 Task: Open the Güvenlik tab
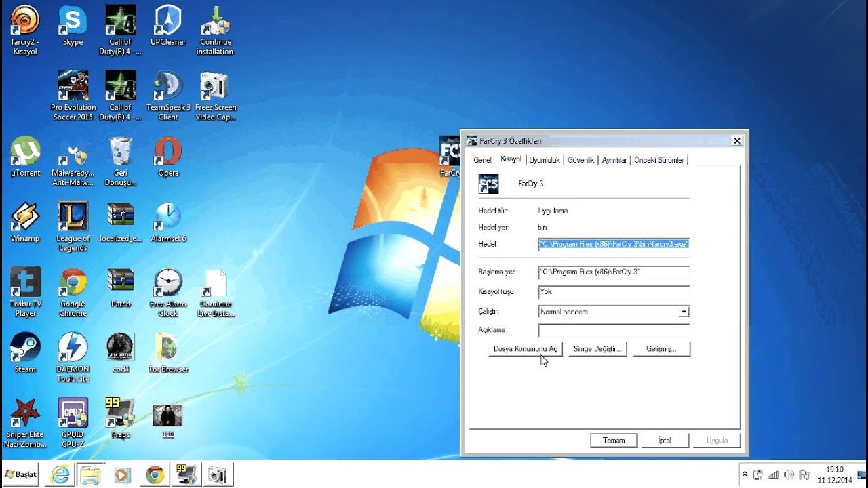(x=580, y=160)
